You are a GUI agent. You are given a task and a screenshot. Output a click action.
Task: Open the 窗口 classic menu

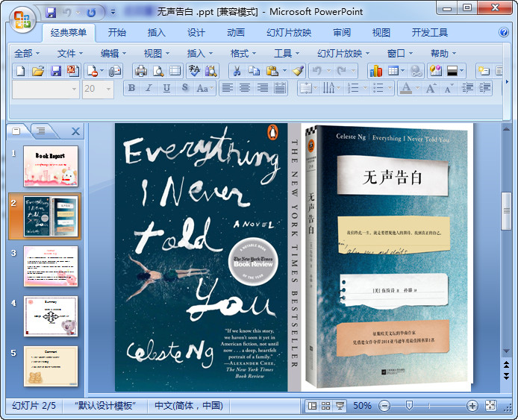400,53
